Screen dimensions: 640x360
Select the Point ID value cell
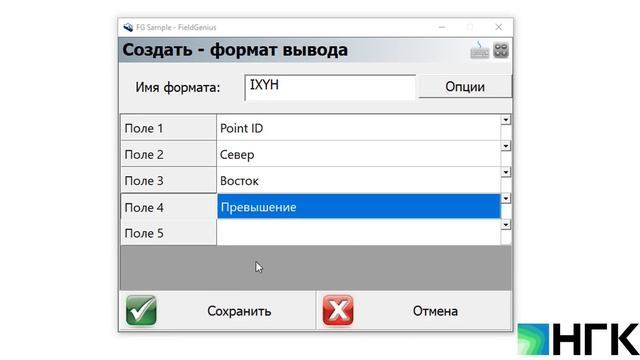point(359,128)
